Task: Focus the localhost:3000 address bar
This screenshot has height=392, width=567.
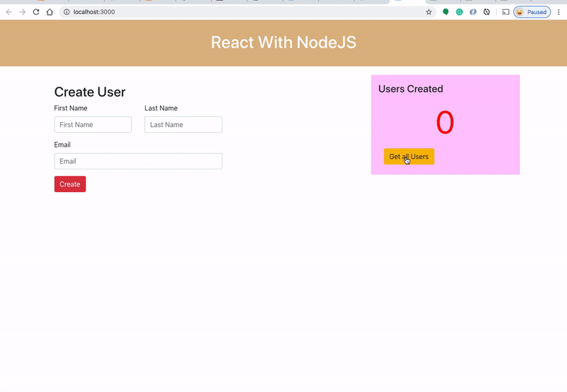Action: pyautogui.click(x=246, y=12)
